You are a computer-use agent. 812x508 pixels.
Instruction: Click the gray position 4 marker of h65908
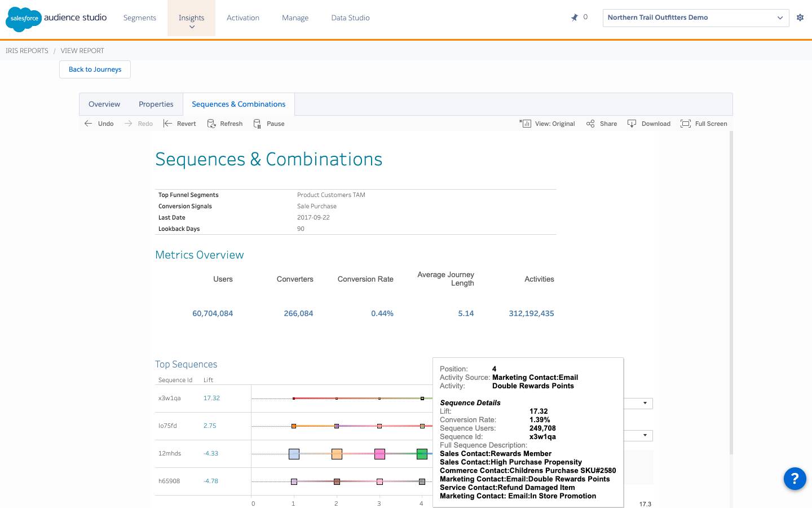coord(422,481)
